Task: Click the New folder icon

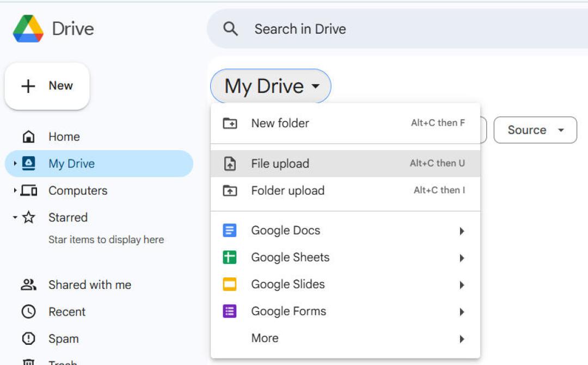Action: (230, 123)
